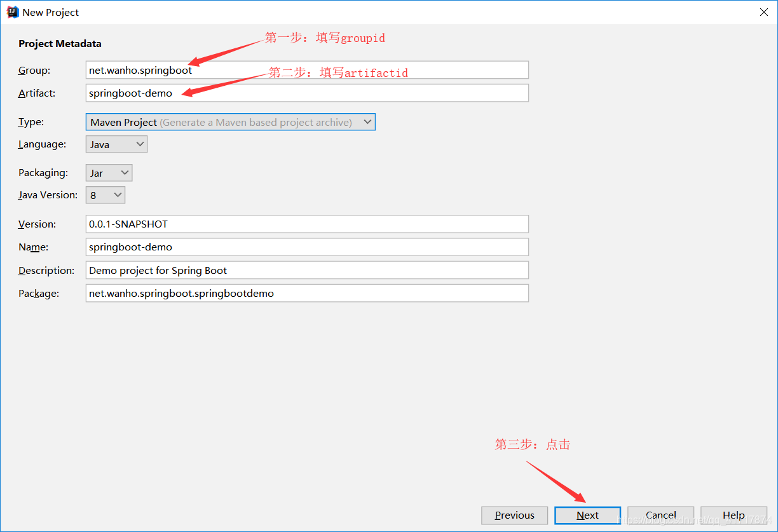
Task: Open the Packaging dropdown set to Jar
Action: (x=109, y=173)
